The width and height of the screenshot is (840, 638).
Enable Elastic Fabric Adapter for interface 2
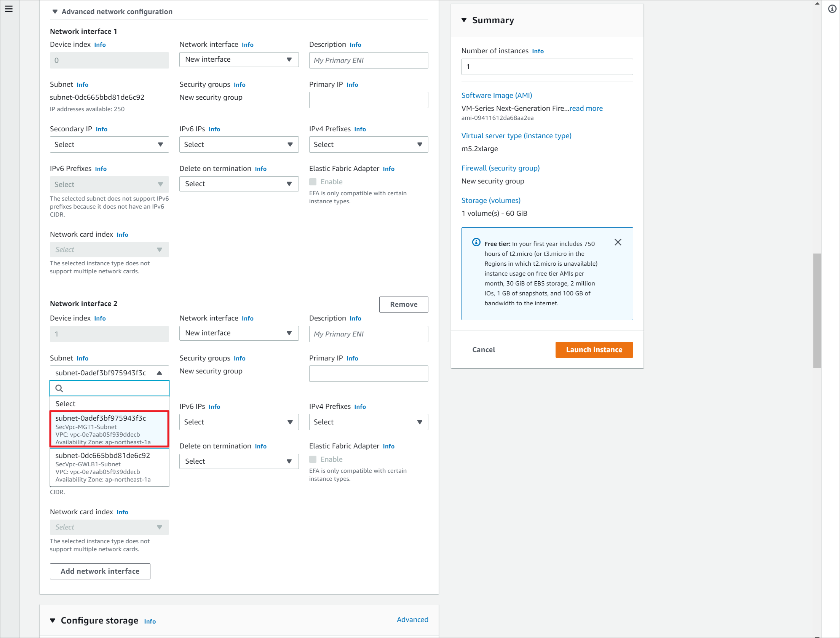click(313, 459)
